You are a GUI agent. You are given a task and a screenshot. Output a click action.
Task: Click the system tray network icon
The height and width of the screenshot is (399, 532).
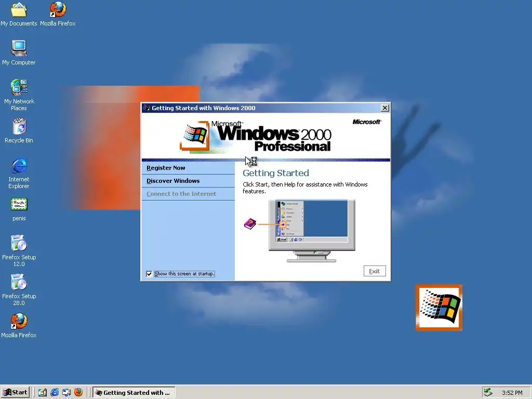488,392
